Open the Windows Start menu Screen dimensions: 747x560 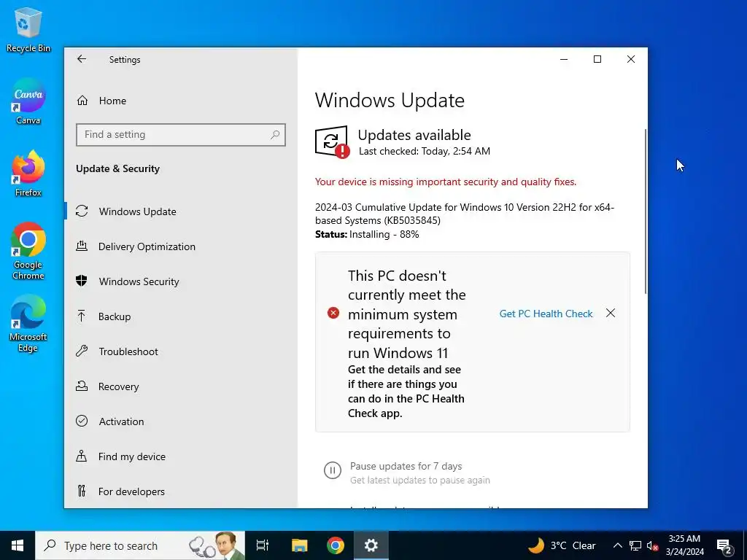coord(18,545)
